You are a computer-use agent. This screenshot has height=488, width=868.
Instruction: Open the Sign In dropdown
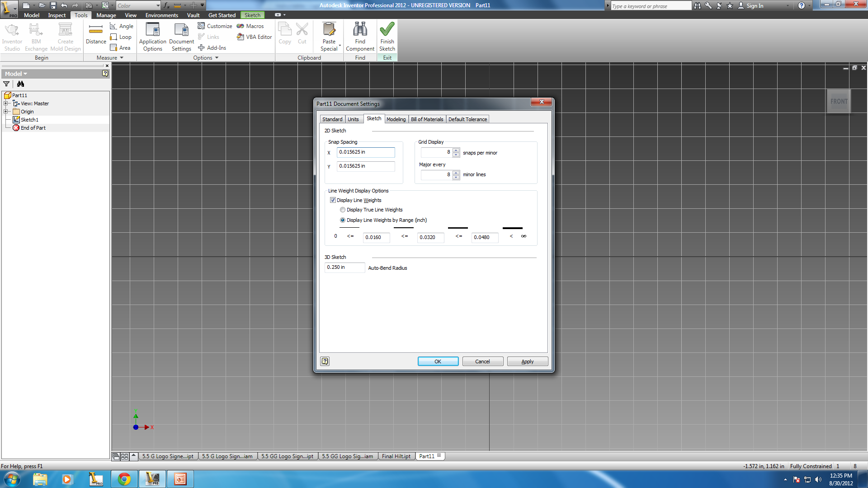[x=788, y=5]
